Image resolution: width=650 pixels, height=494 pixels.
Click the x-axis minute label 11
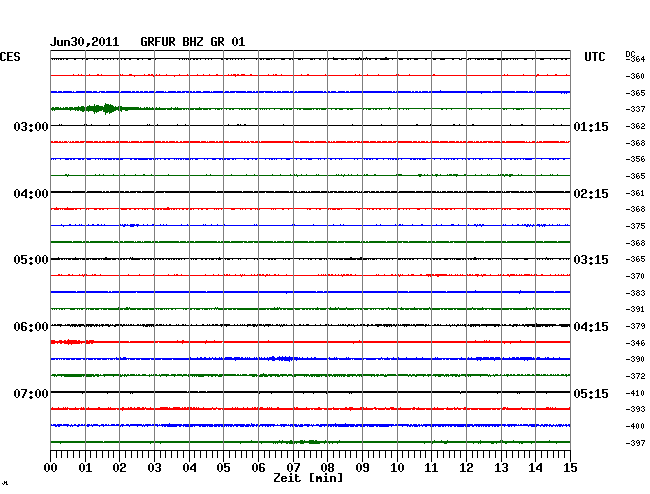(431, 468)
